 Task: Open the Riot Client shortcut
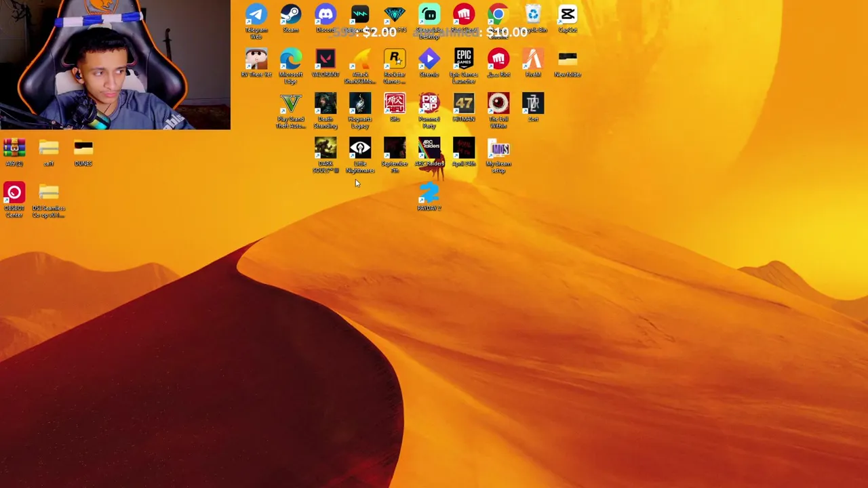tap(464, 18)
